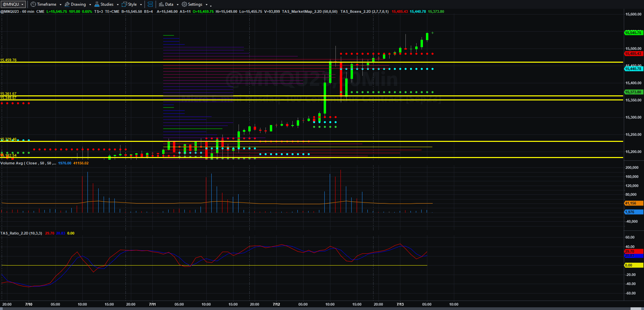
Task: Click the blue stacked panels icon
Action: (x=150, y=4)
